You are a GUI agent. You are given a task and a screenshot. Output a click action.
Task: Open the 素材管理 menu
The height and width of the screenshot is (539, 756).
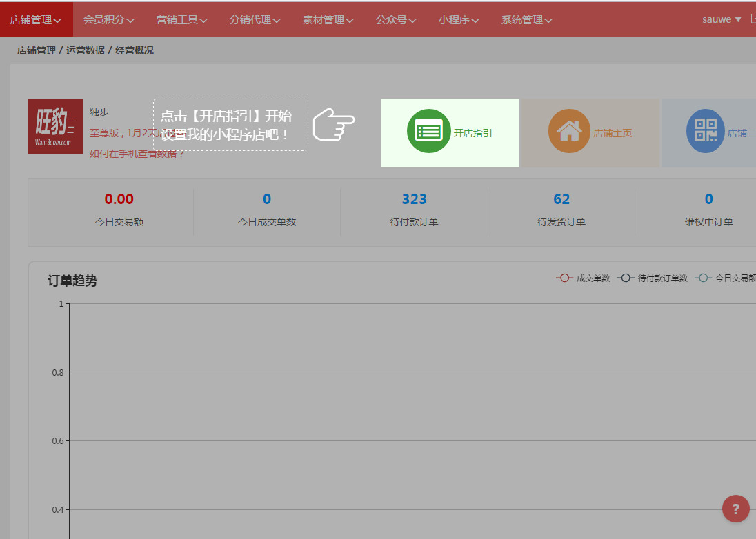(328, 20)
